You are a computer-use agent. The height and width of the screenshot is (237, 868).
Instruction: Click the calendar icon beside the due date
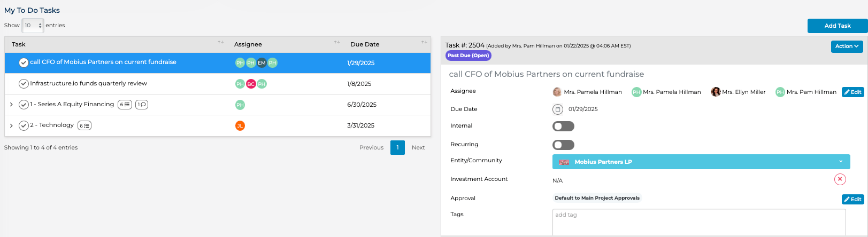[x=558, y=109]
